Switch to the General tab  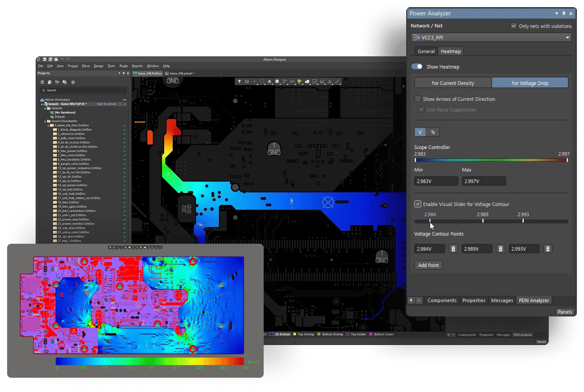point(426,51)
